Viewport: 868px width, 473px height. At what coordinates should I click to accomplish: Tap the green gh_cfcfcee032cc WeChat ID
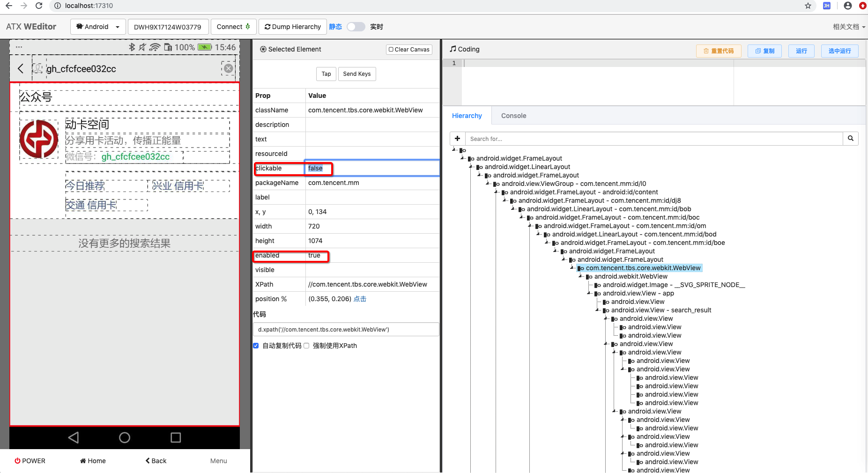[135, 156]
